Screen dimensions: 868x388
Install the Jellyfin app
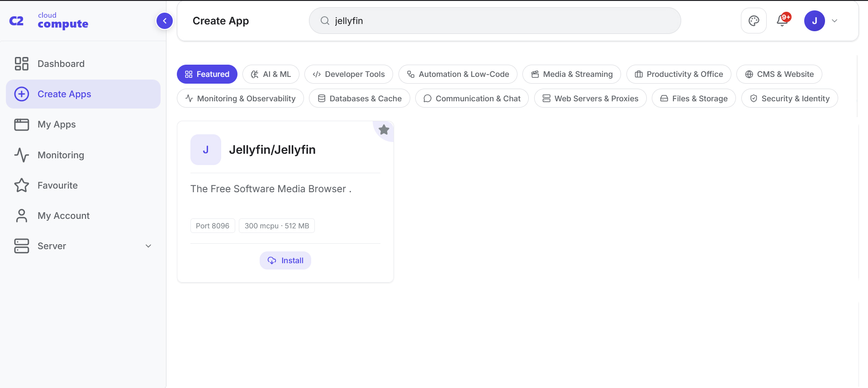[285, 260]
